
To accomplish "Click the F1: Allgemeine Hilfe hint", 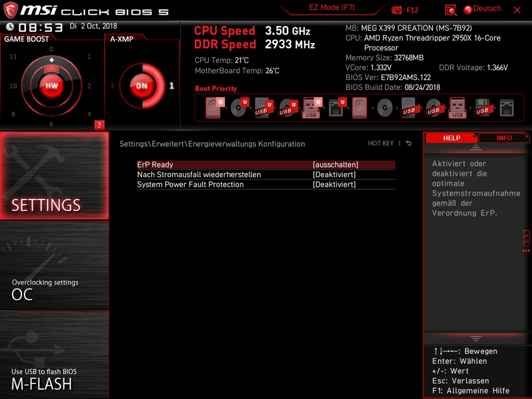I will [471, 390].
